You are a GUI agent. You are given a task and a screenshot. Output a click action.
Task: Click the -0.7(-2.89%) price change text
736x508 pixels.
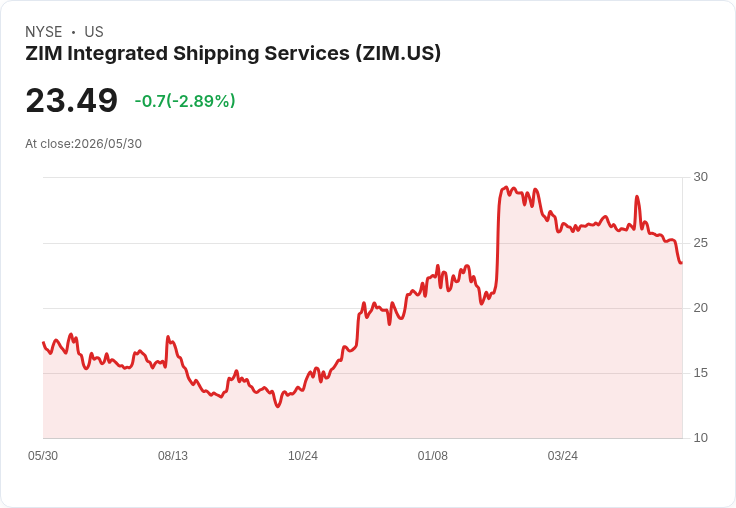[185, 101]
